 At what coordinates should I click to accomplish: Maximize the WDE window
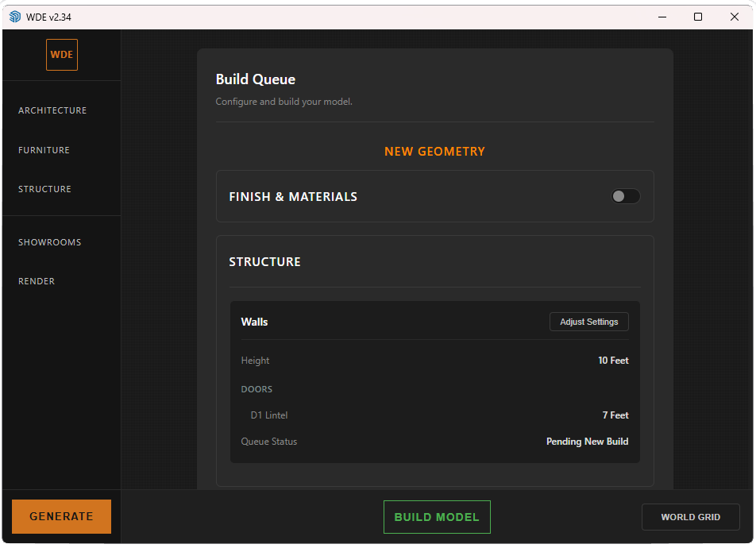tap(698, 17)
